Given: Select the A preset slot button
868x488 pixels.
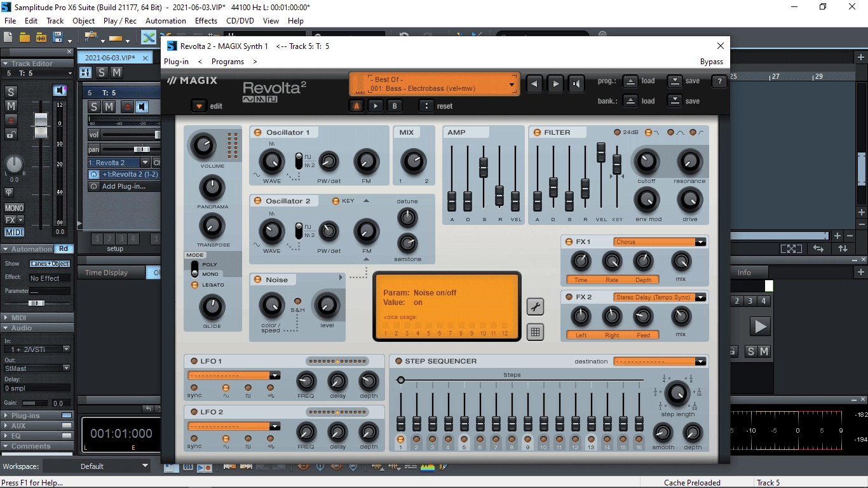Looking at the screenshot, I should point(356,106).
